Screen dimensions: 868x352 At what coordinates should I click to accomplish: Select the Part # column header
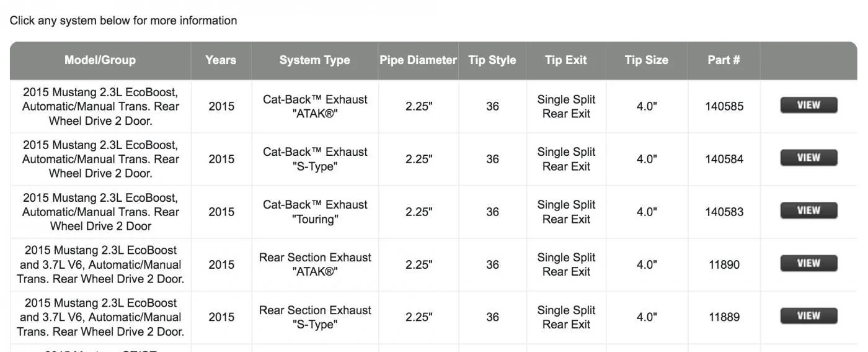[x=724, y=60]
